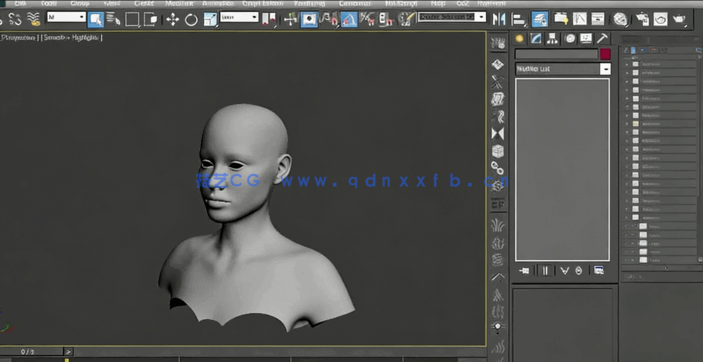Viewport: 703px width, 362px height.
Task: Open the Selection Filter dropdown
Action: tap(66, 17)
